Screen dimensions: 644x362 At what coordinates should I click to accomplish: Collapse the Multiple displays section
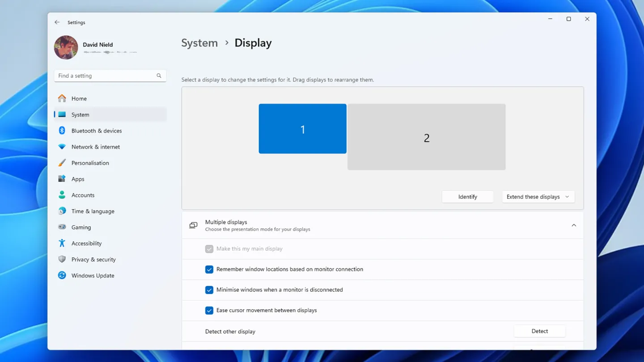click(x=573, y=226)
